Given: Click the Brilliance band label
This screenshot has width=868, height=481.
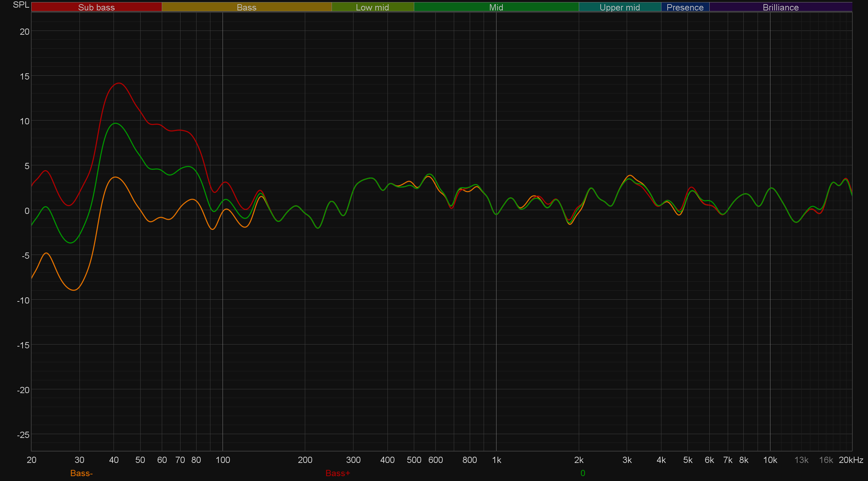Looking at the screenshot, I should tap(781, 7).
